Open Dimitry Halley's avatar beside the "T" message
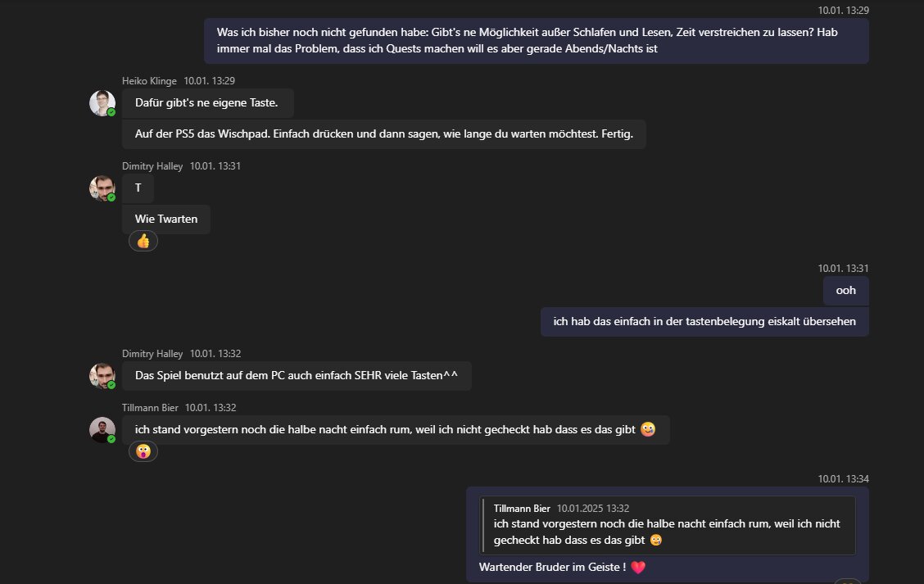Viewport: 924px width, 584px height. point(102,188)
